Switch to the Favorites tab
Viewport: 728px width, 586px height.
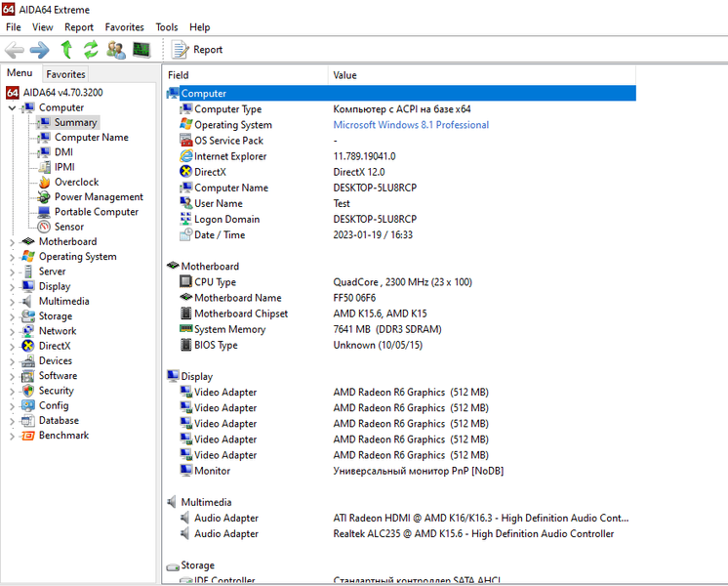click(65, 74)
